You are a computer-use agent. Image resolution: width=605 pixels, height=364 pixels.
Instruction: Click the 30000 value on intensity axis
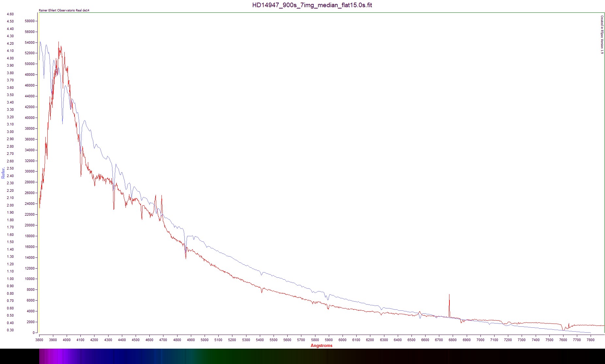coord(29,171)
